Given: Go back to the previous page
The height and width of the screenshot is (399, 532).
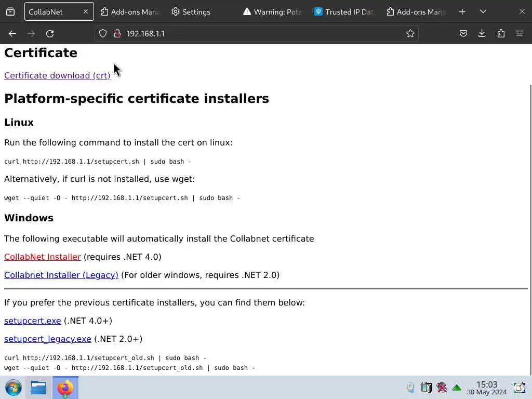Looking at the screenshot, I should tap(12, 34).
